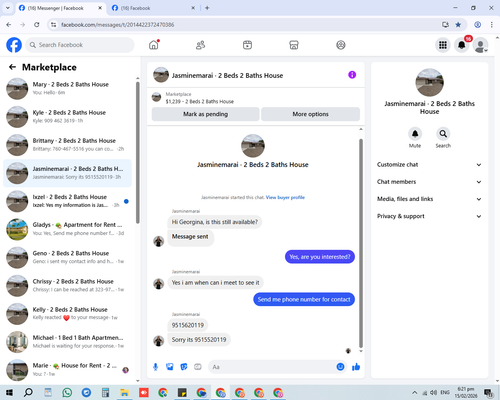Click the listing thumbnail next to $1,239
The width and height of the screenshot is (500, 400).
click(x=156, y=98)
